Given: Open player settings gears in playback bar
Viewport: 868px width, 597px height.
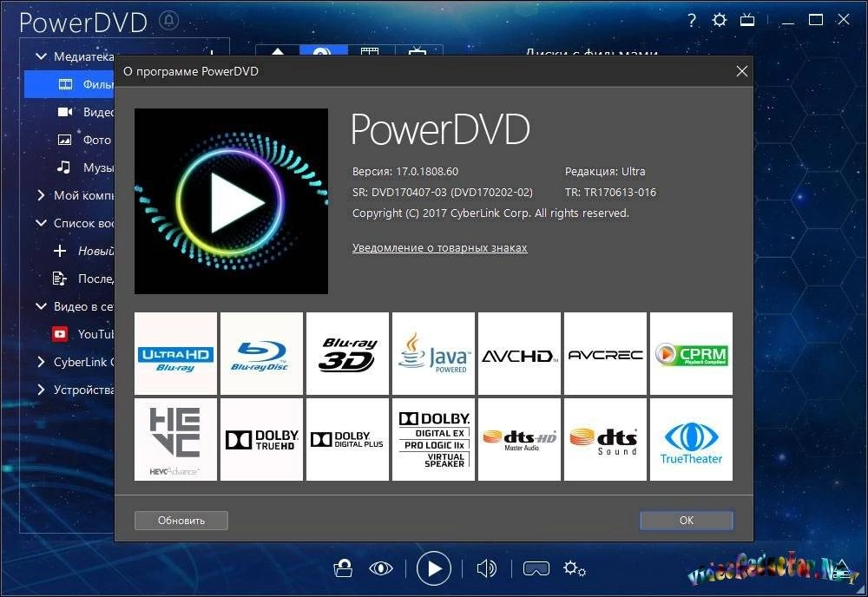Looking at the screenshot, I should click(574, 568).
